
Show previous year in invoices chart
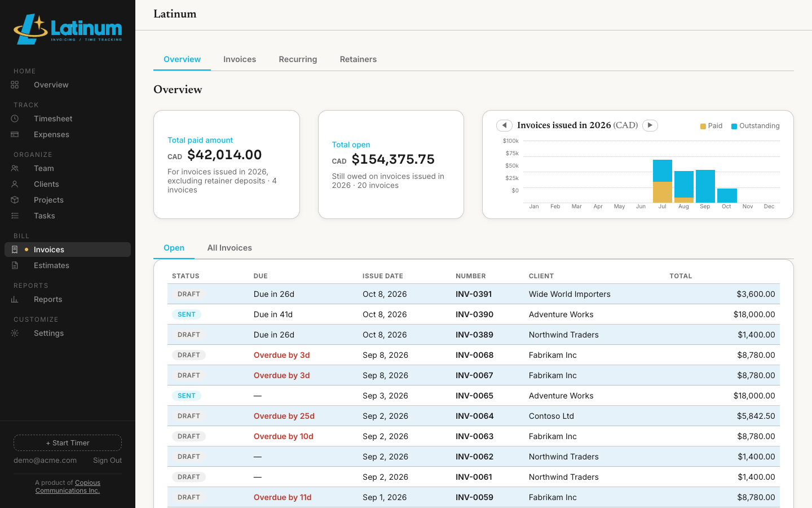[x=504, y=125]
